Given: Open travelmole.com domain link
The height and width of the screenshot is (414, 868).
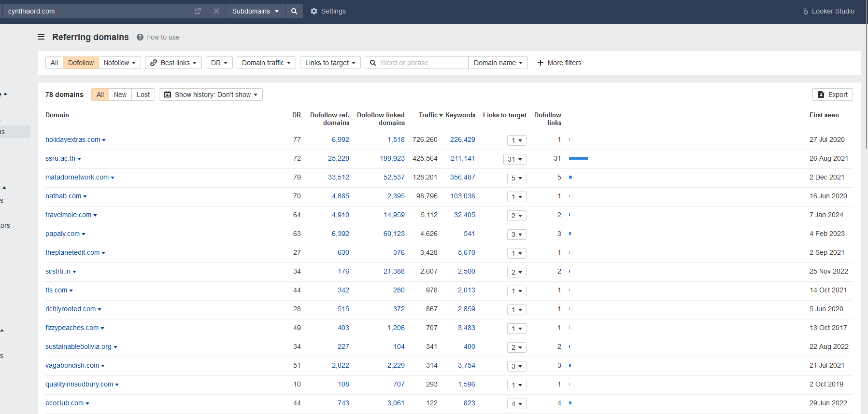Looking at the screenshot, I should pos(68,215).
